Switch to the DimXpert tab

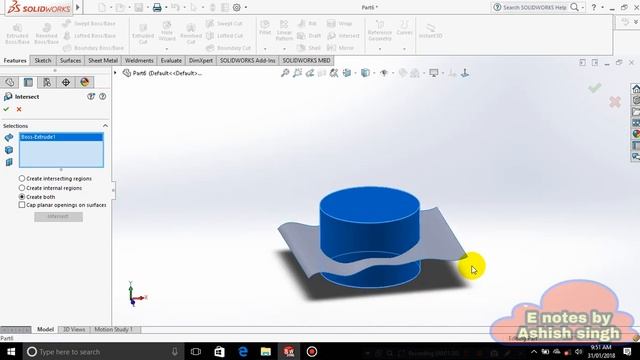coord(201,60)
